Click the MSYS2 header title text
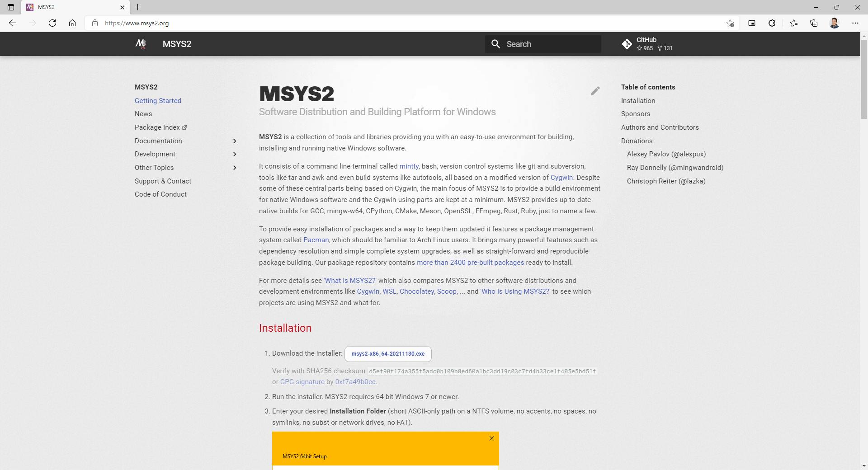This screenshot has width=868, height=470. pyautogui.click(x=177, y=44)
